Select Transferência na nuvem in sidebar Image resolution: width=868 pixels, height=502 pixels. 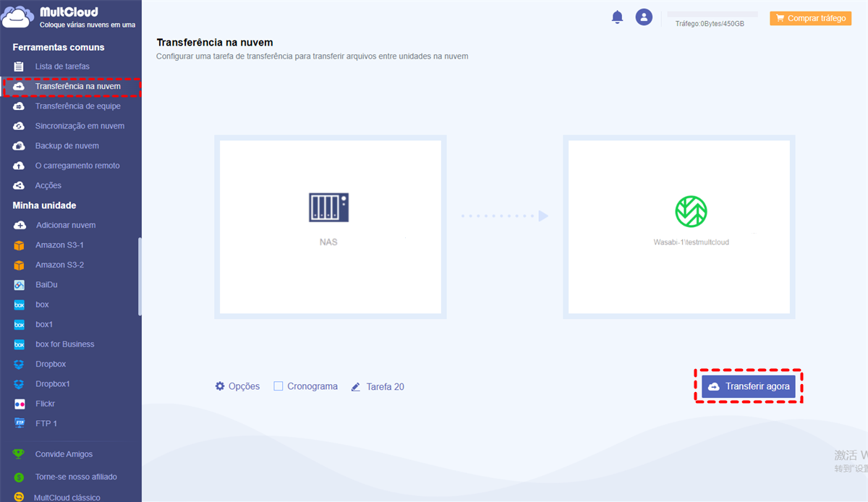pos(71,86)
